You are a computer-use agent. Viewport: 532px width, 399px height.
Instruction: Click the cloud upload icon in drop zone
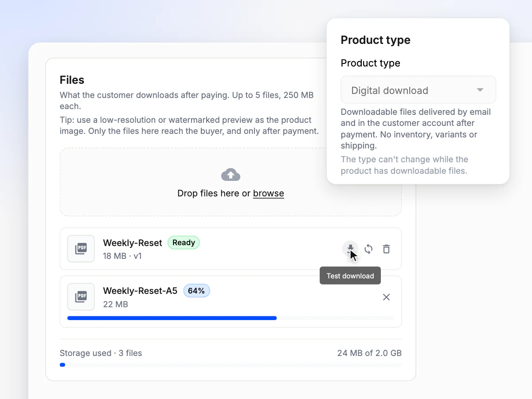tap(231, 175)
